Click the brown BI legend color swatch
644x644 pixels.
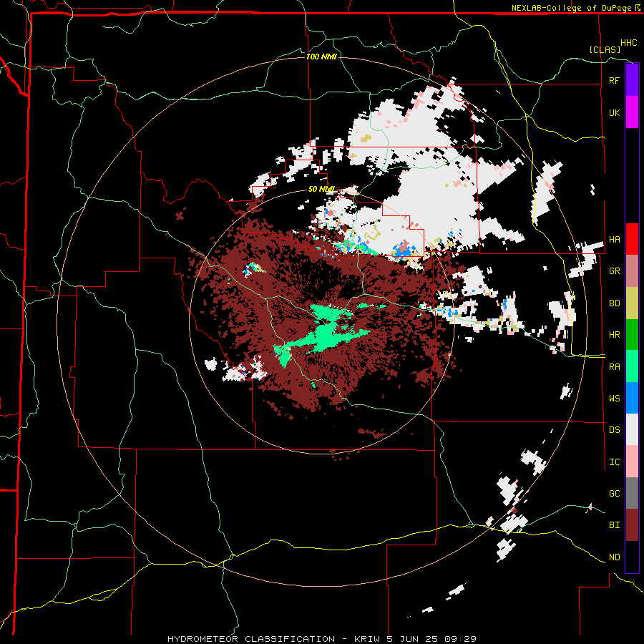[x=632, y=525]
